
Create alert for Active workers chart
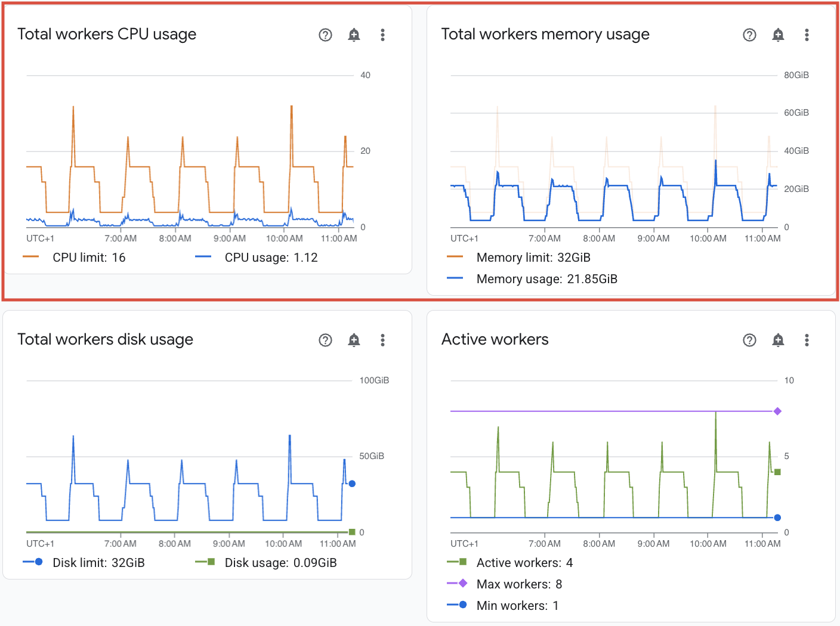click(778, 340)
